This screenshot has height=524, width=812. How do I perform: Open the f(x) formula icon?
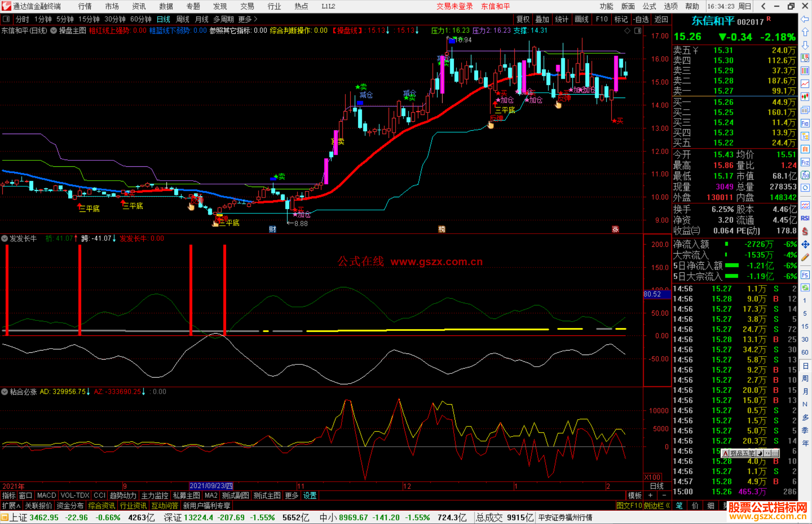click(x=805, y=175)
